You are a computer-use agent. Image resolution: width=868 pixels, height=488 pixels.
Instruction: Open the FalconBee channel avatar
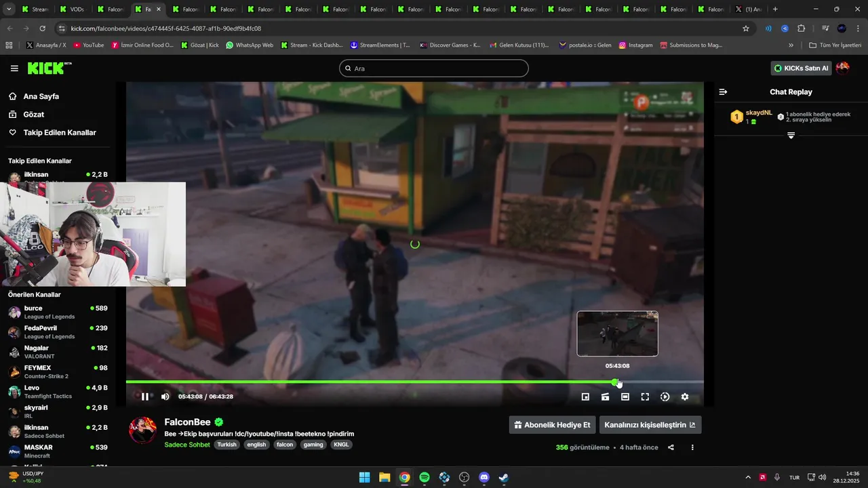(x=142, y=430)
